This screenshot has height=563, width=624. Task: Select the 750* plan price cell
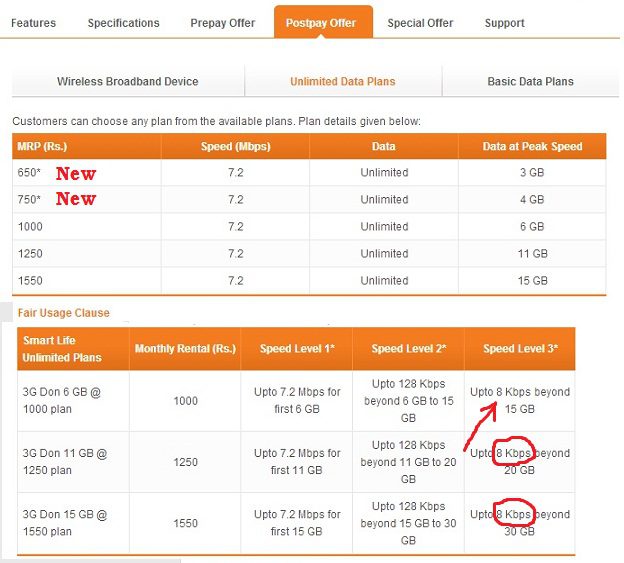point(86,199)
